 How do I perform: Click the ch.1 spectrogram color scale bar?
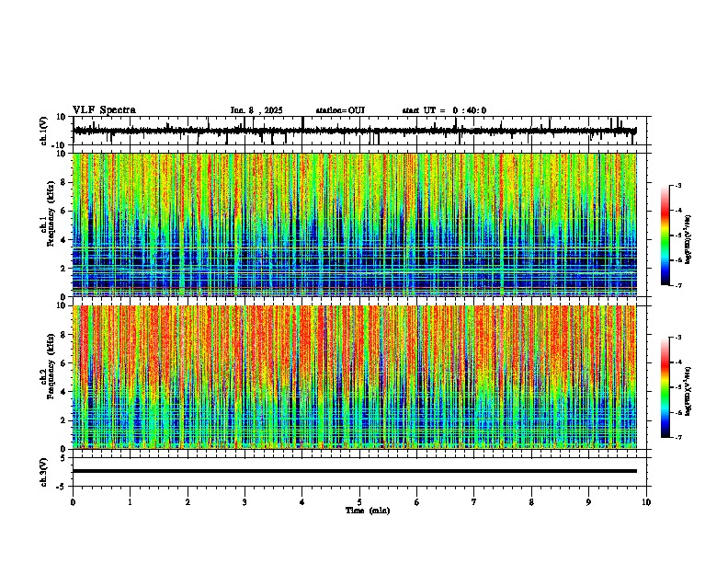[665, 236]
